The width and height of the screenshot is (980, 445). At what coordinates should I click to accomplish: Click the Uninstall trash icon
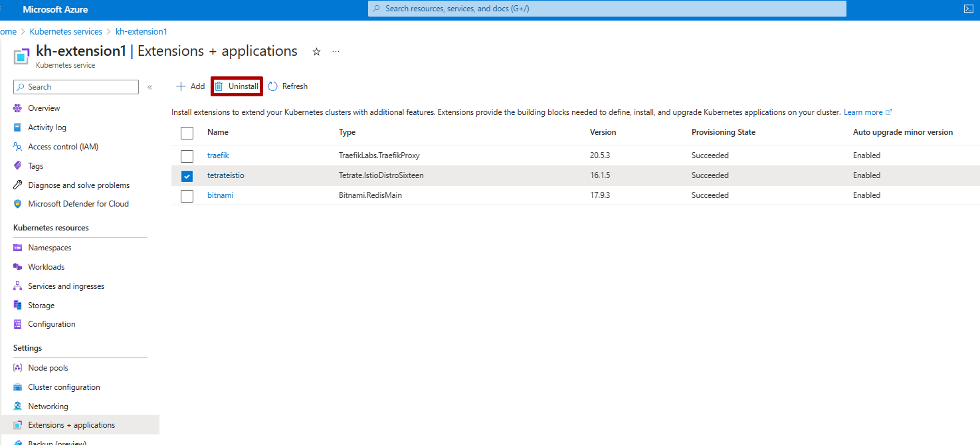[x=219, y=86]
